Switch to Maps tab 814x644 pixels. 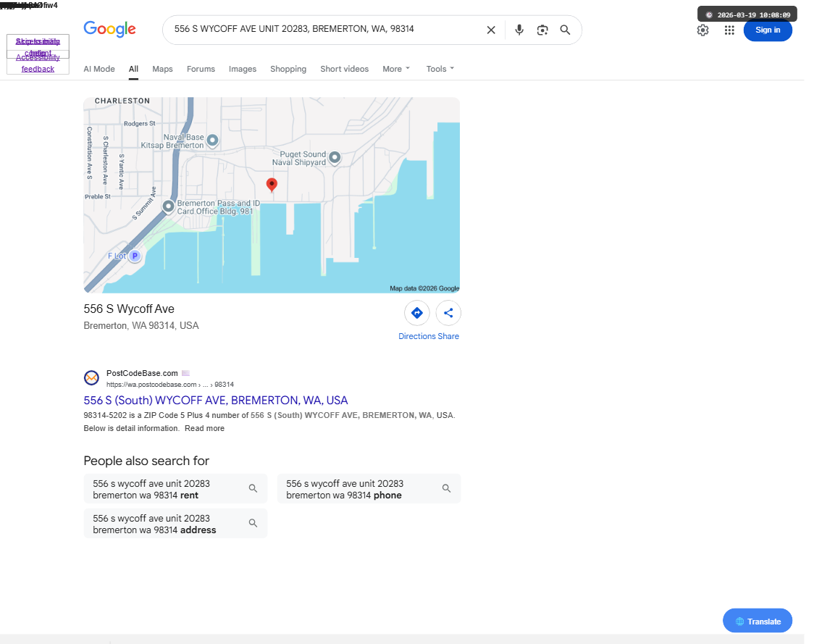click(162, 69)
